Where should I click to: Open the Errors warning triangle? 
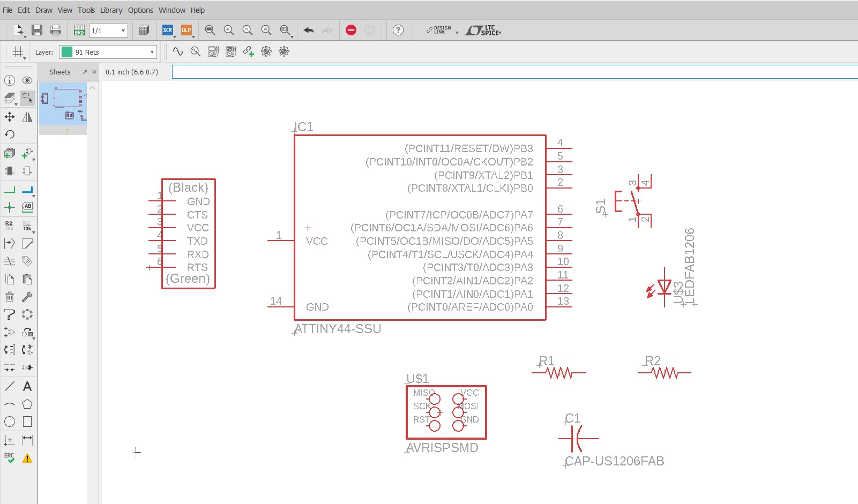pyautogui.click(x=27, y=458)
